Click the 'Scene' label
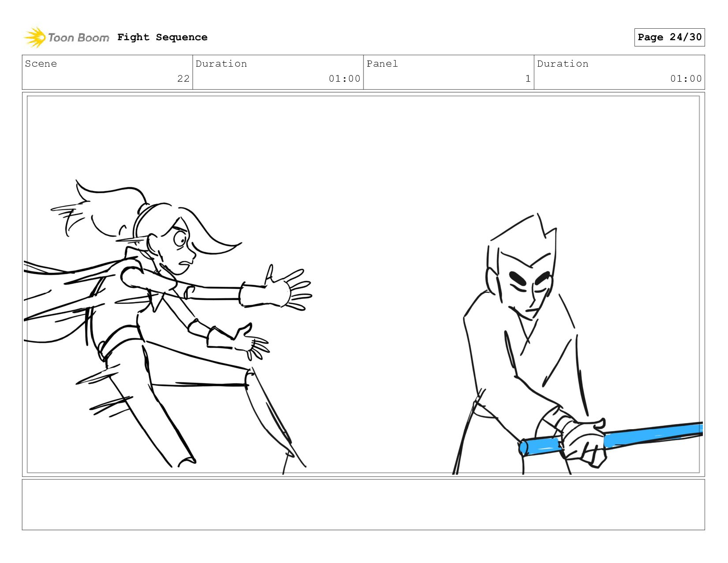Screen dimensions: 728x563 click(x=41, y=64)
